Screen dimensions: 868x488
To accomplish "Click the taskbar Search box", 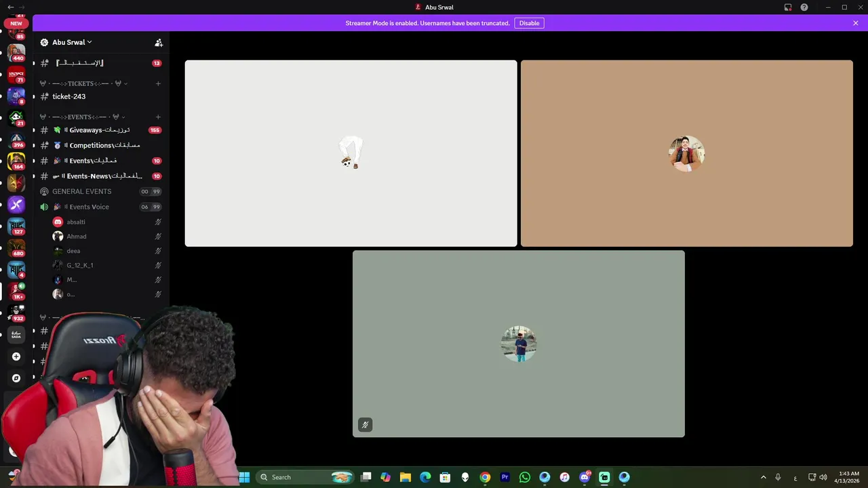I will (305, 477).
